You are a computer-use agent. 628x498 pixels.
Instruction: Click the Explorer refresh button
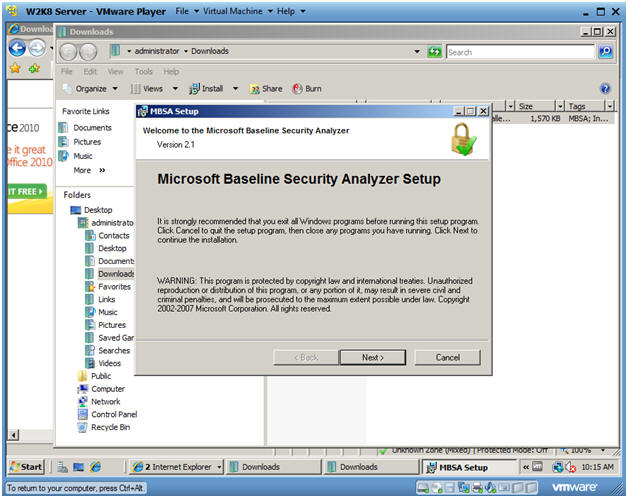(x=435, y=52)
